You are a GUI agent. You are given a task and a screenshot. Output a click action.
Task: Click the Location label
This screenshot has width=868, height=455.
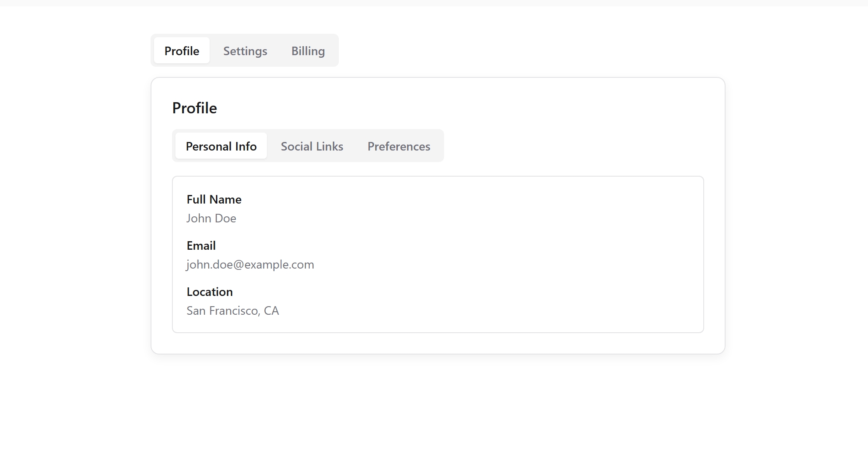coord(210,292)
